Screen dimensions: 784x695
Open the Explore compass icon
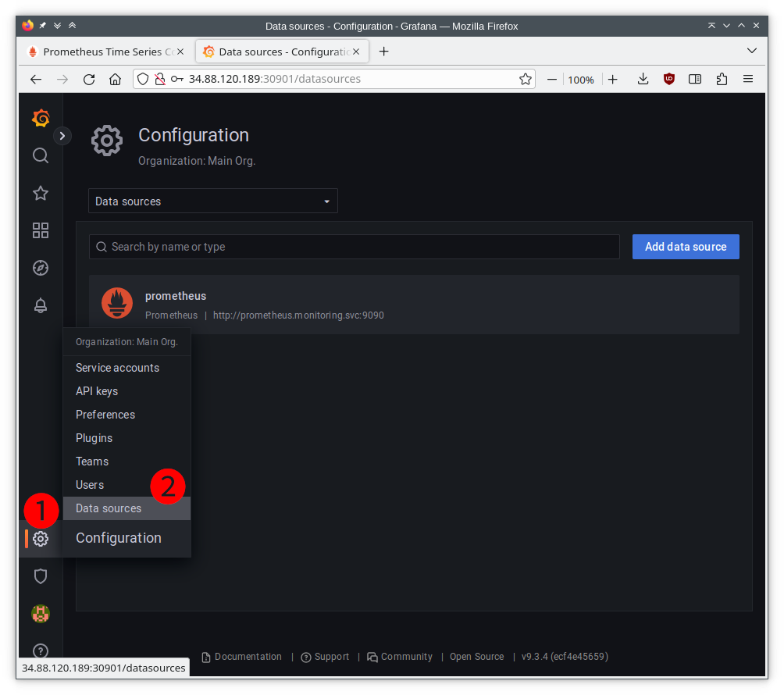tap(41, 268)
